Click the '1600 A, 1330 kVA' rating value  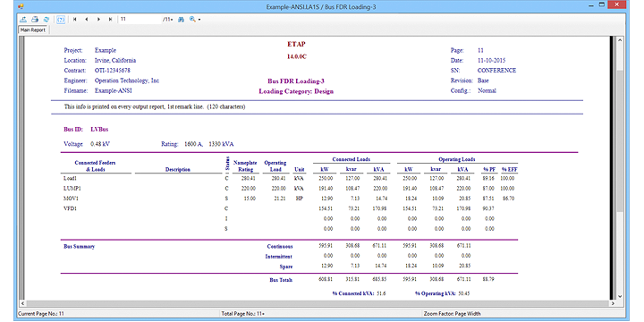pos(209,144)
